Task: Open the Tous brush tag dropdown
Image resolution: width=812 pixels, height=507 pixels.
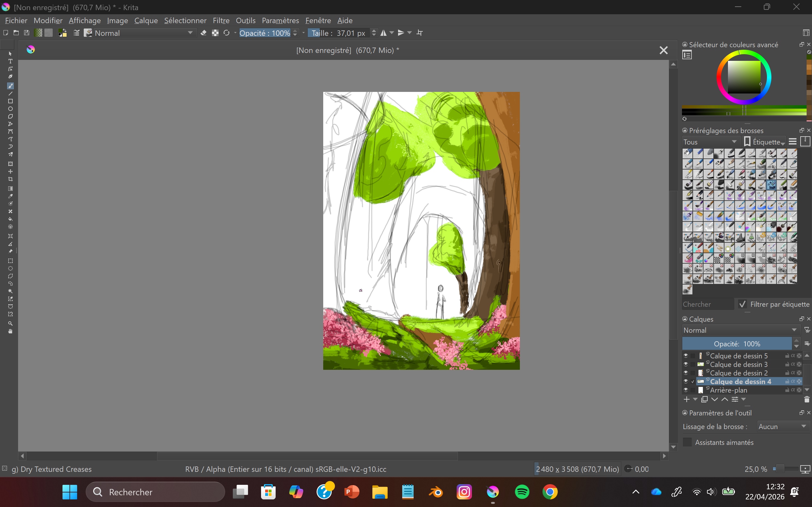Action: (x=710, y=142)
